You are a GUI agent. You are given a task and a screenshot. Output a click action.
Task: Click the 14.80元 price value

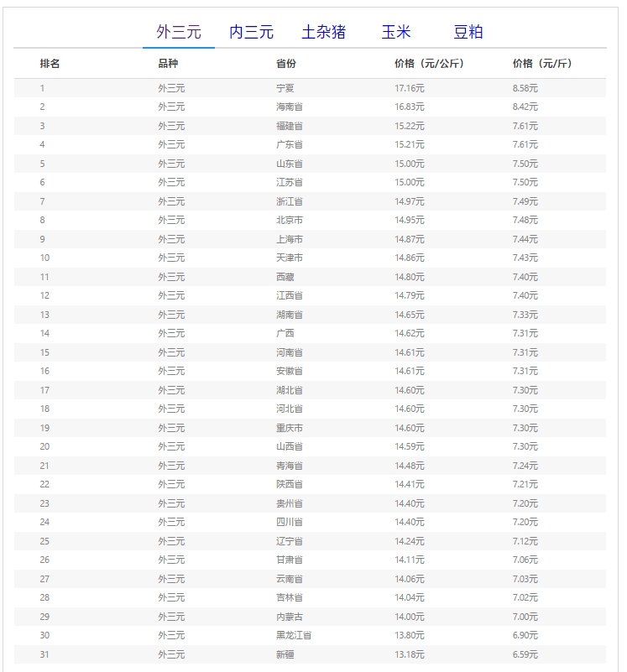[x=410, y=277]
